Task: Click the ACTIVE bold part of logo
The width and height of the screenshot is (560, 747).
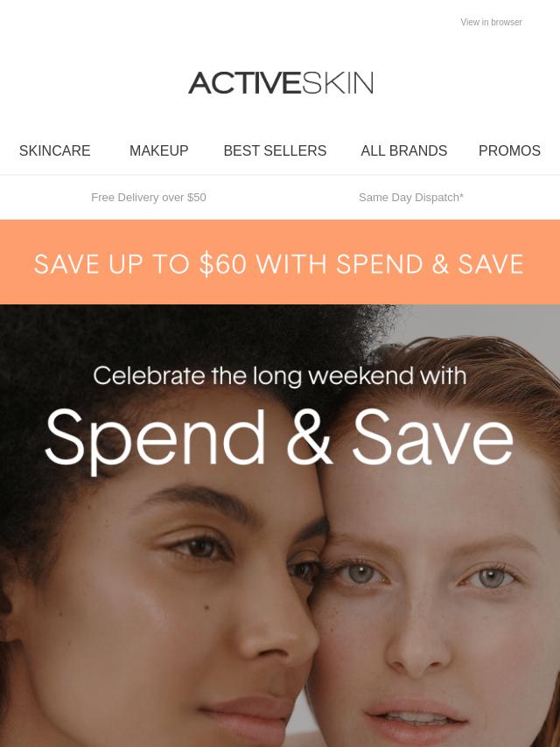Action: tap(244, 83)
